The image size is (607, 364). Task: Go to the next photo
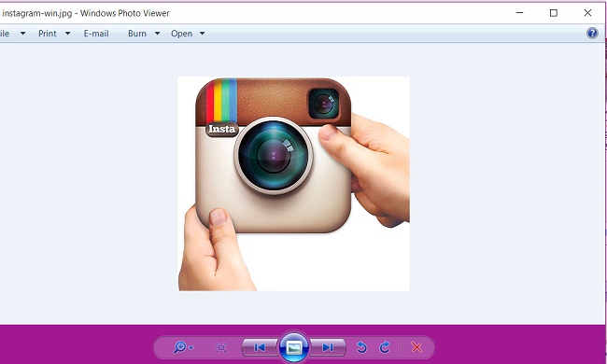click(x=328, y=347)
